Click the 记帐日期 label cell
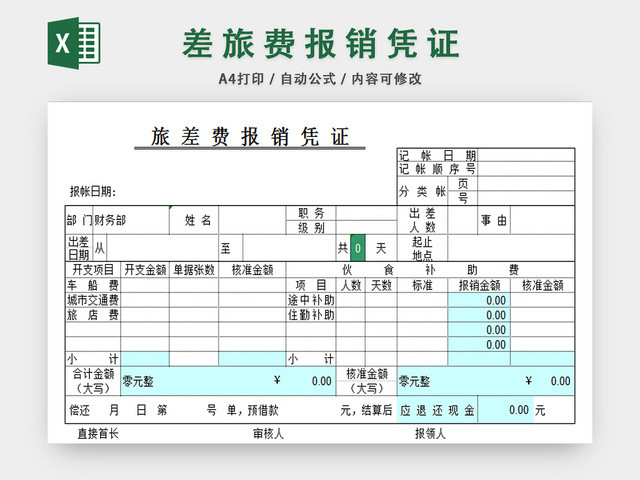640x480 pixels. [437, 155]
